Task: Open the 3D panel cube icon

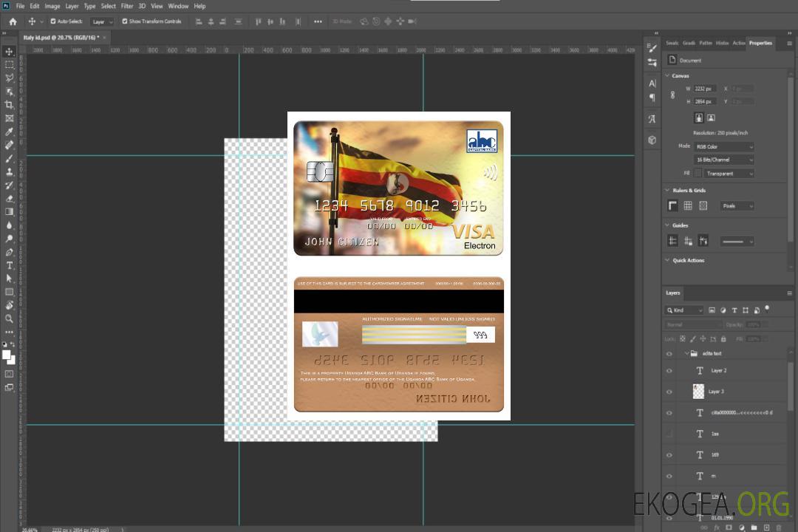Action: point(652,140)
